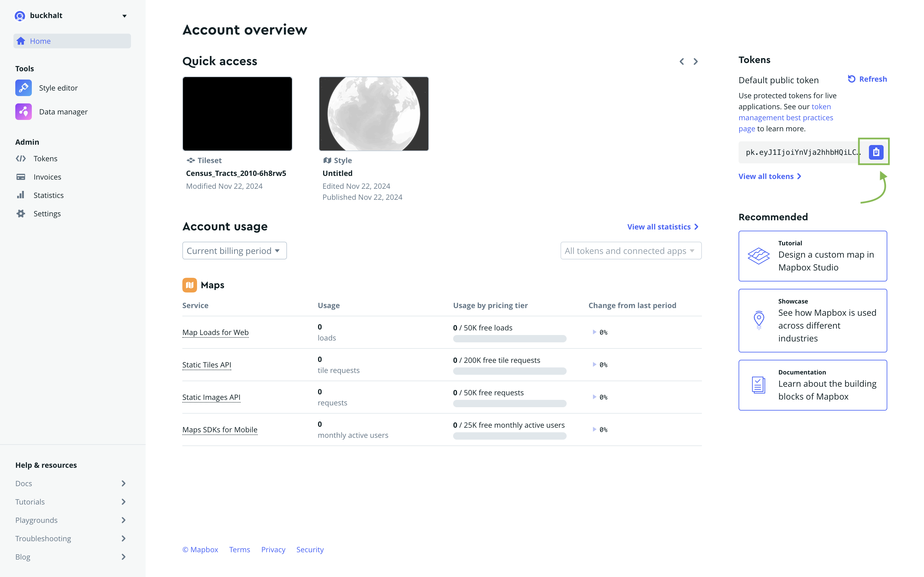Expand the Troubleshooting section
Screen dimensions: 924x577
[x=43, y=538]
